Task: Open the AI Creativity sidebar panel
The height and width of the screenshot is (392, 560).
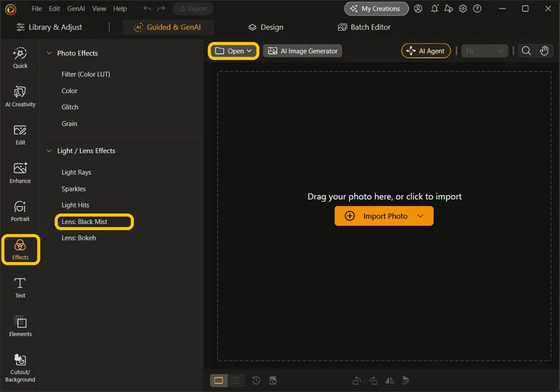Action: coord(20,96)
